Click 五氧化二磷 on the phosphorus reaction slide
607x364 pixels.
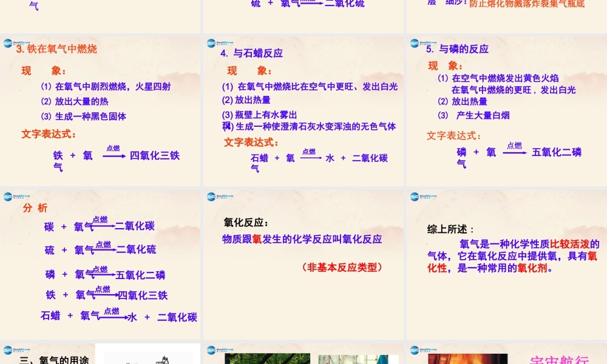pos(556,152)
